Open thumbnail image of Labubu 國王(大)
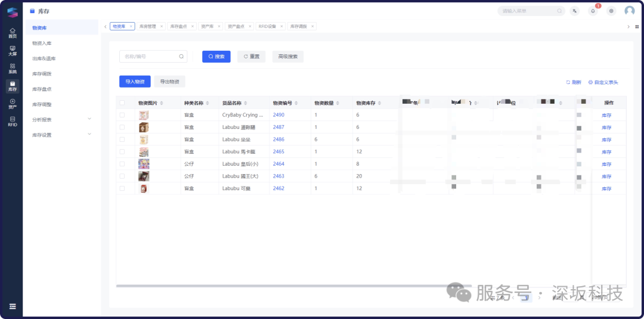This screenshot has width=644, height=319. coord(144,176)
